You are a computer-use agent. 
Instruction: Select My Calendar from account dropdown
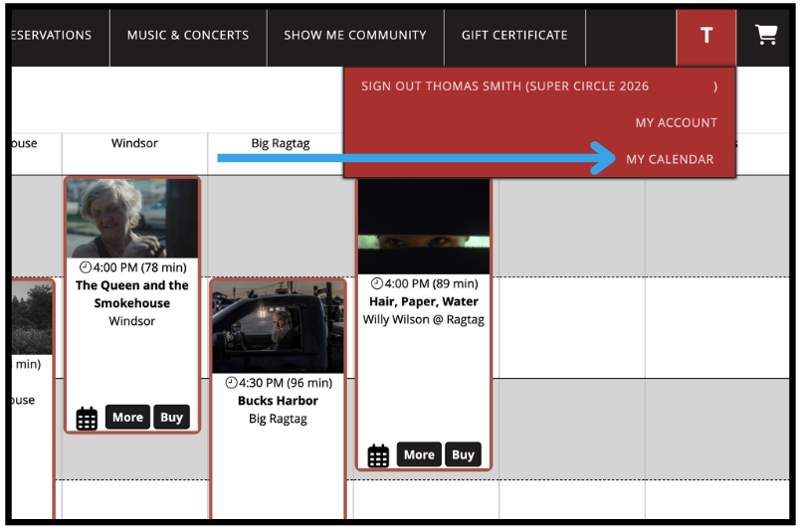[x=670, y=159]
